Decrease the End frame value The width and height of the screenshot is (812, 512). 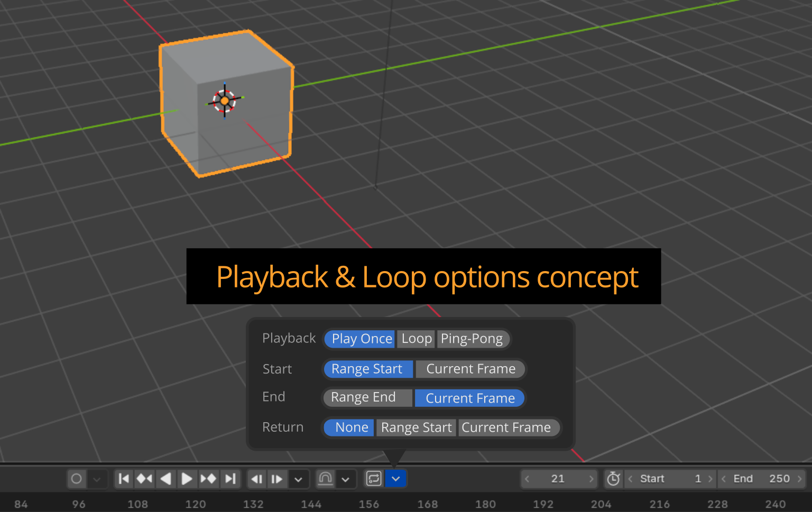724,479
